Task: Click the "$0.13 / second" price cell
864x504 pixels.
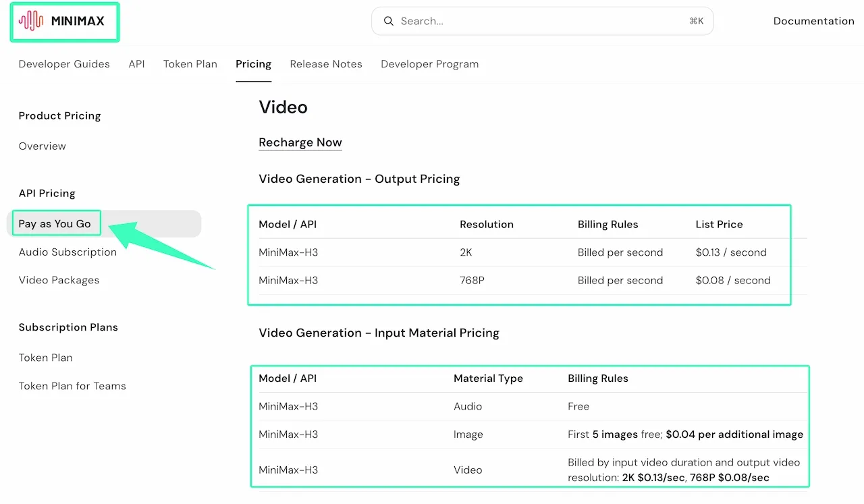Action: click(x=731, y=252)
